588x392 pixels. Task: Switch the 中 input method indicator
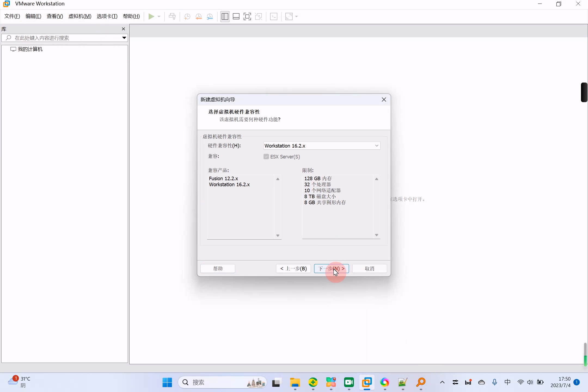point(508,382)
